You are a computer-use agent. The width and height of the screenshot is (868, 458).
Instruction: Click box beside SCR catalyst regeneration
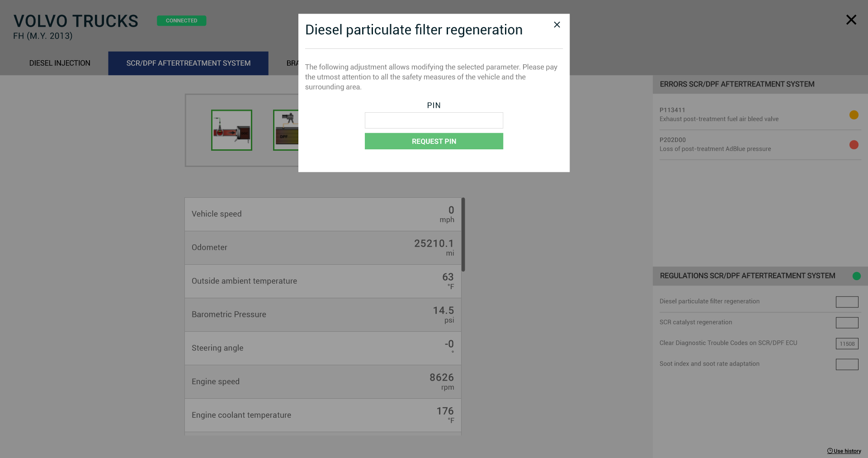(x=847, y=323)
